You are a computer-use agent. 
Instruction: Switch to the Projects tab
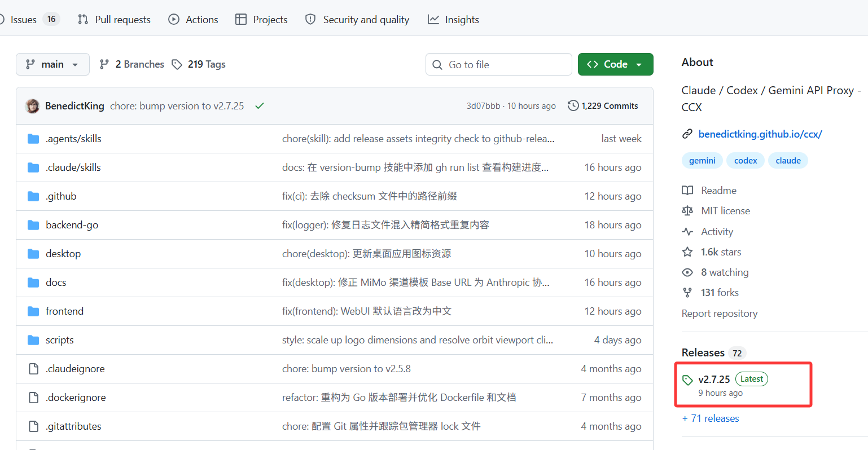click(x=261, y=19)
